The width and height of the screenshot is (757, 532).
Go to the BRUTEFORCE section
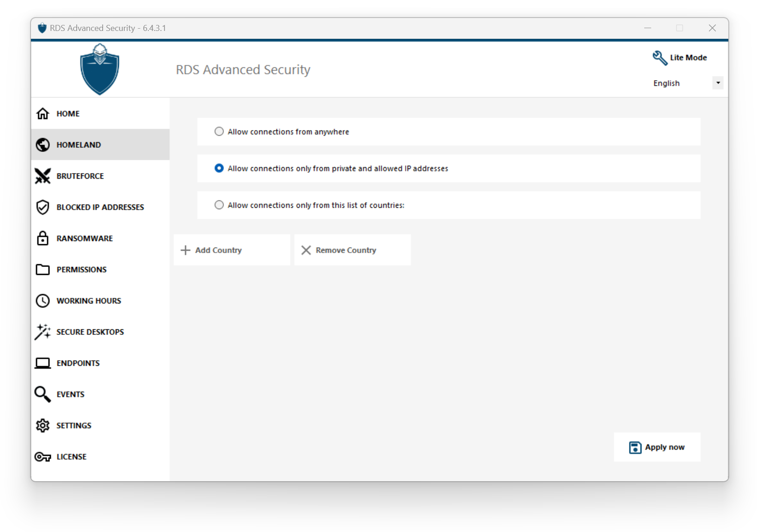tap(100, 176)
